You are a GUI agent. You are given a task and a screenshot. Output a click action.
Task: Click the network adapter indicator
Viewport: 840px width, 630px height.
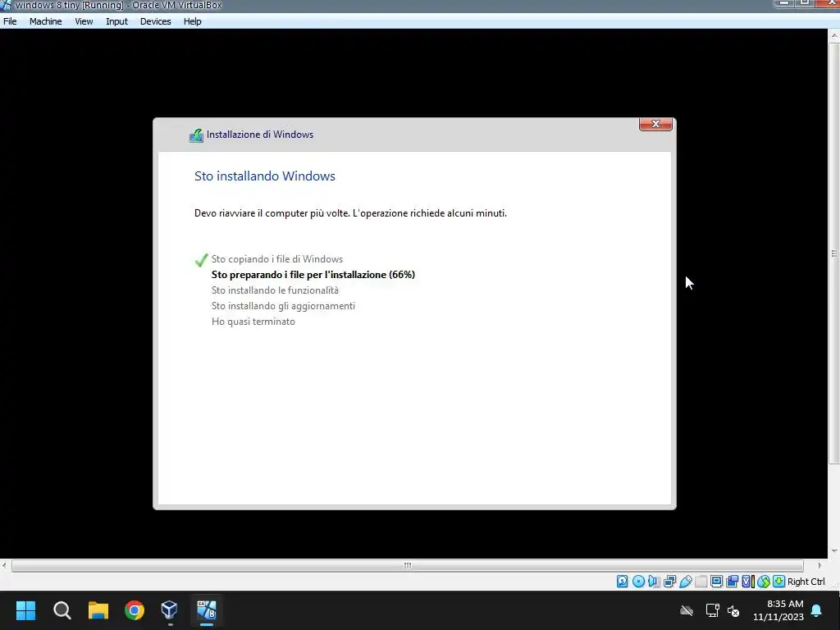(x=669, y=582)
